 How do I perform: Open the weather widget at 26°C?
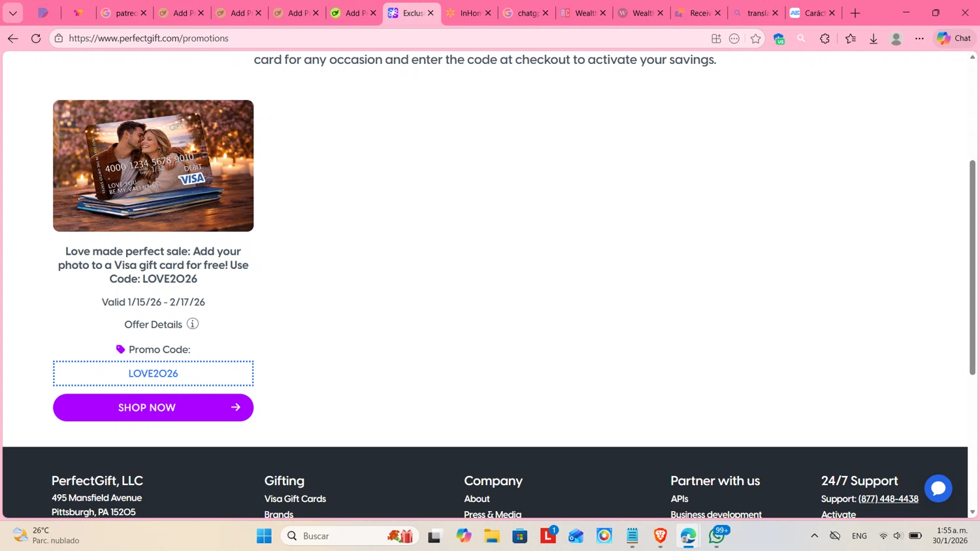[x=46, y=536]
